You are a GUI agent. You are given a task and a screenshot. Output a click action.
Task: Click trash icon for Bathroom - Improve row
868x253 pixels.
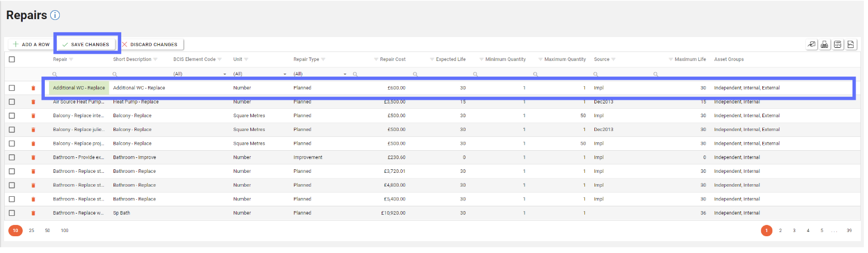[x=33, y=157]
